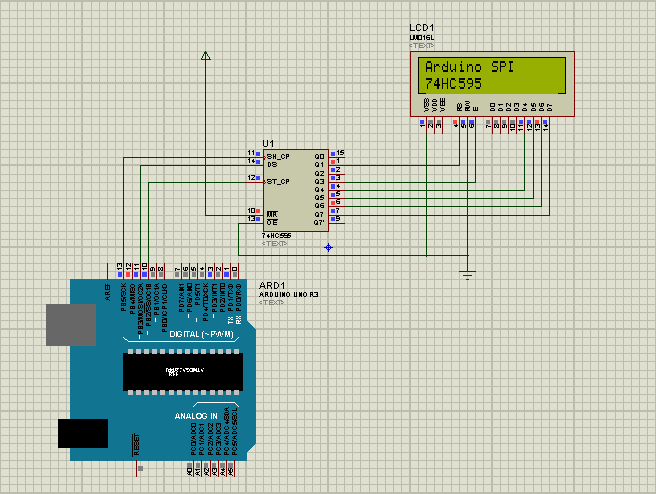Click the Arduino AREF pin label
The image size is (656, 494).
[x=108, y=292]
